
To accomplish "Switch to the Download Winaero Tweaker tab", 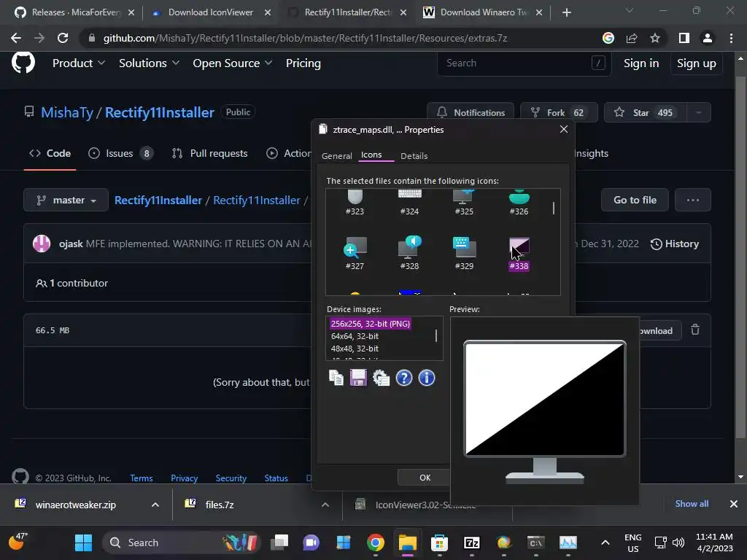I will click(484, 12).
